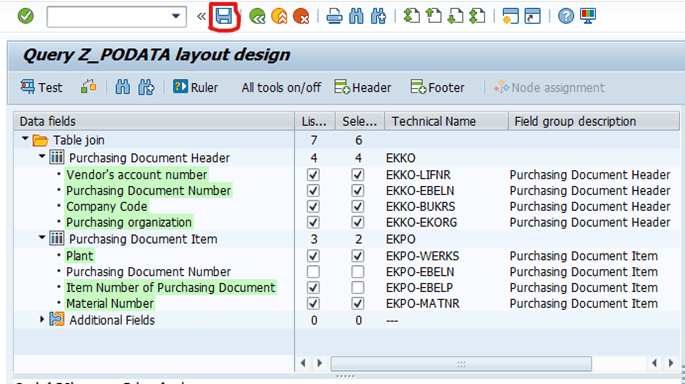This screenshot has width=685, height=384.
Task: Go to next page icon
Action: pyautogui.click(x=456, y=17)
